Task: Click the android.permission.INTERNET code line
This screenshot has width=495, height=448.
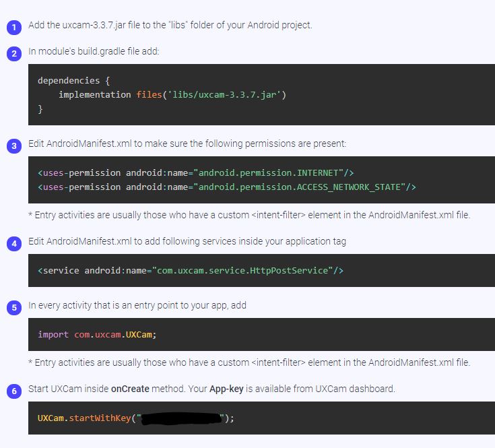Action: point(196,173)
